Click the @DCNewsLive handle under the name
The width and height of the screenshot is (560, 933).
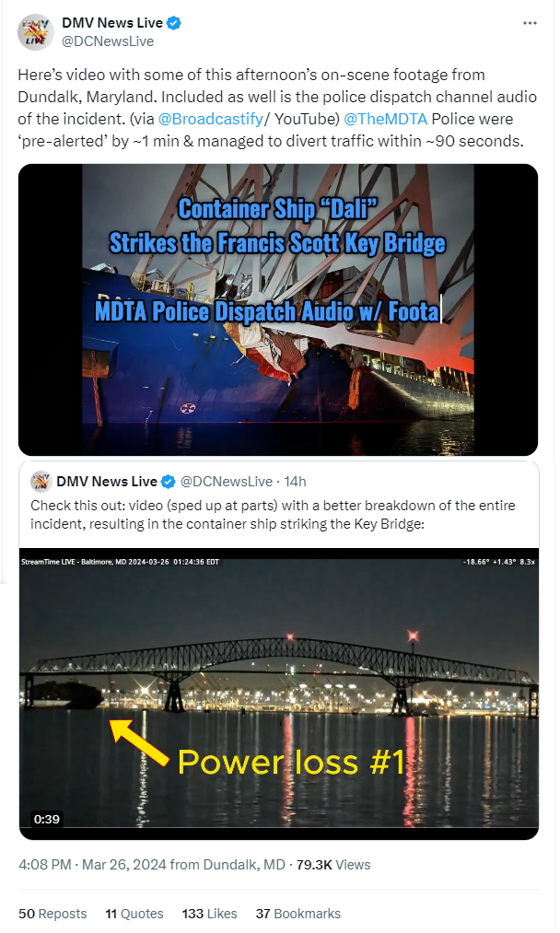(x=108, y=41)
